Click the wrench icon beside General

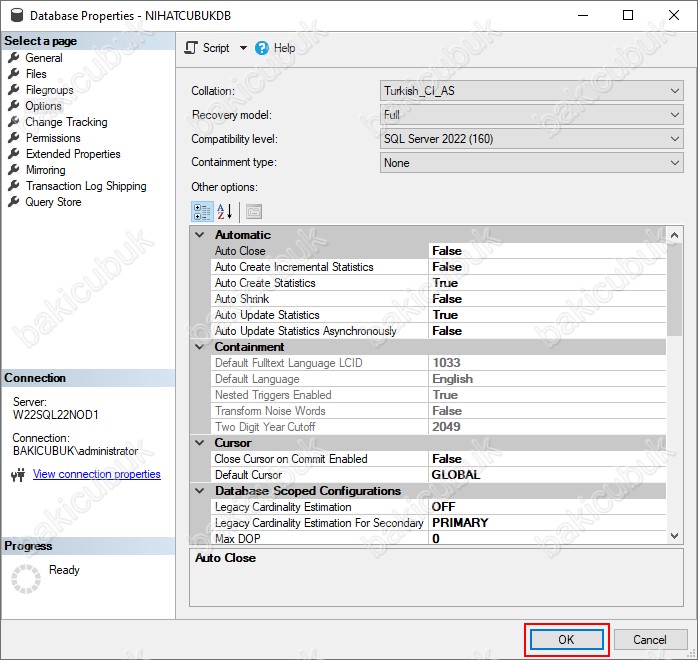click(x=14, y=57)
